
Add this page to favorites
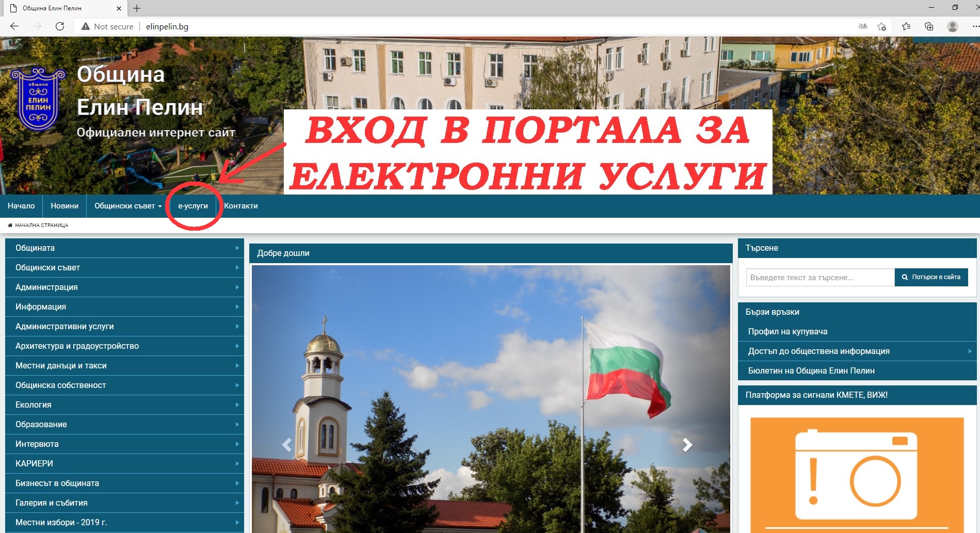[x=881, y=26]
